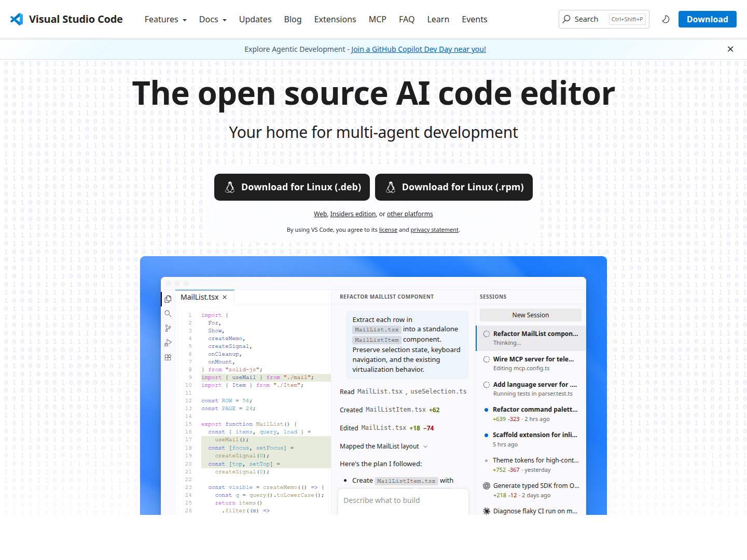747x560 pixels.
Task: Open the license link
Action: (x=388, y=230)
